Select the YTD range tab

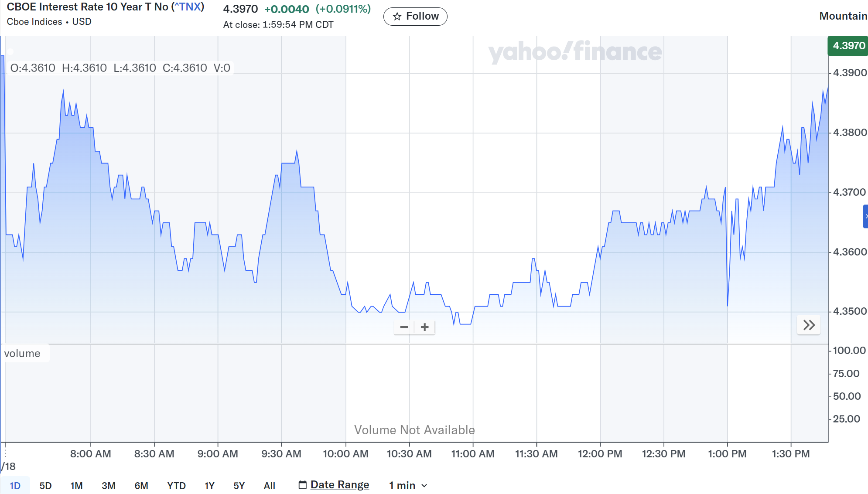176,486
